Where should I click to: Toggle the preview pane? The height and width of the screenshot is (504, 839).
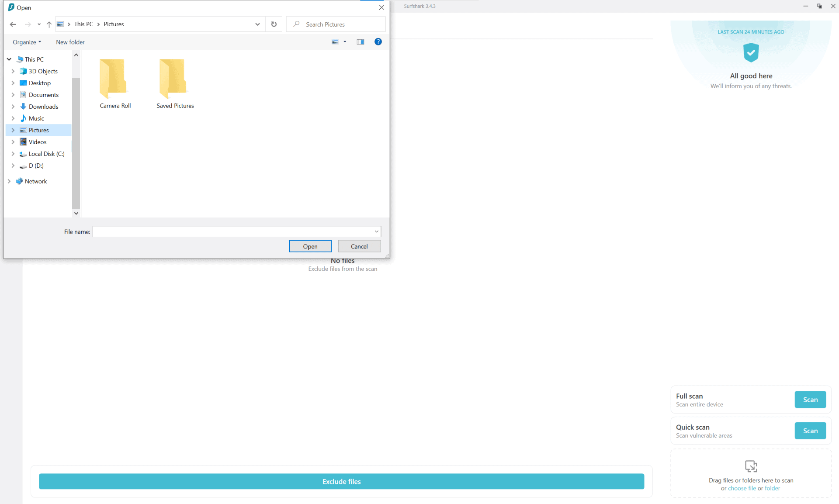click(x=360, y=41)
